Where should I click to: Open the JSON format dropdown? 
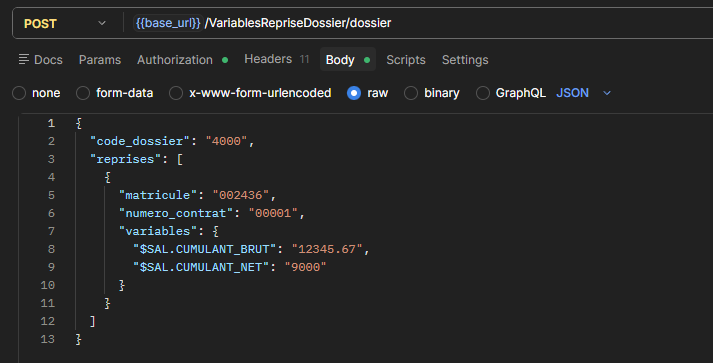pyautogui.click(x=583, y=93)
